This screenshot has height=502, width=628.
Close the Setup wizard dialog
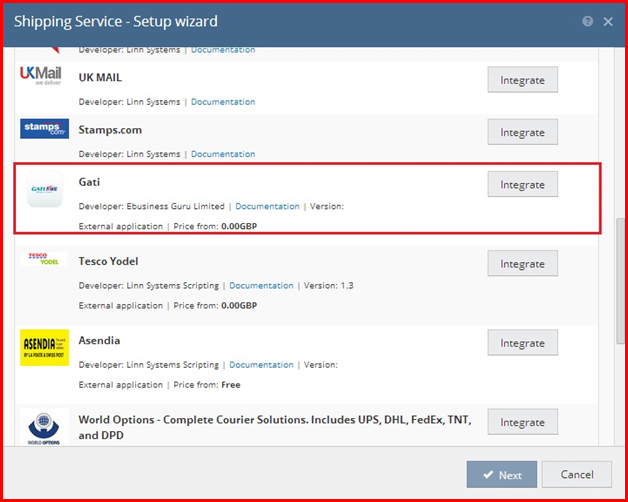[x=608, y=21]
